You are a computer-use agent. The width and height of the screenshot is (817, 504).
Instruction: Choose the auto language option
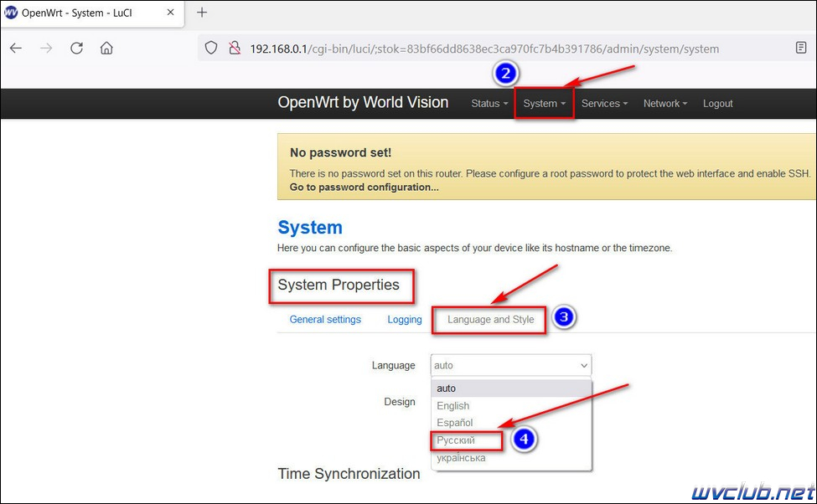511,388
